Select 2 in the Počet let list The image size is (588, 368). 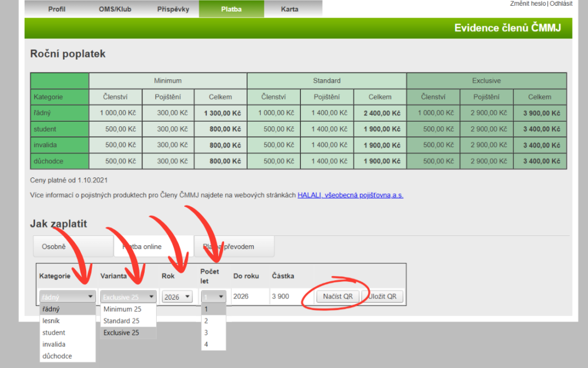tap(214, 321)
